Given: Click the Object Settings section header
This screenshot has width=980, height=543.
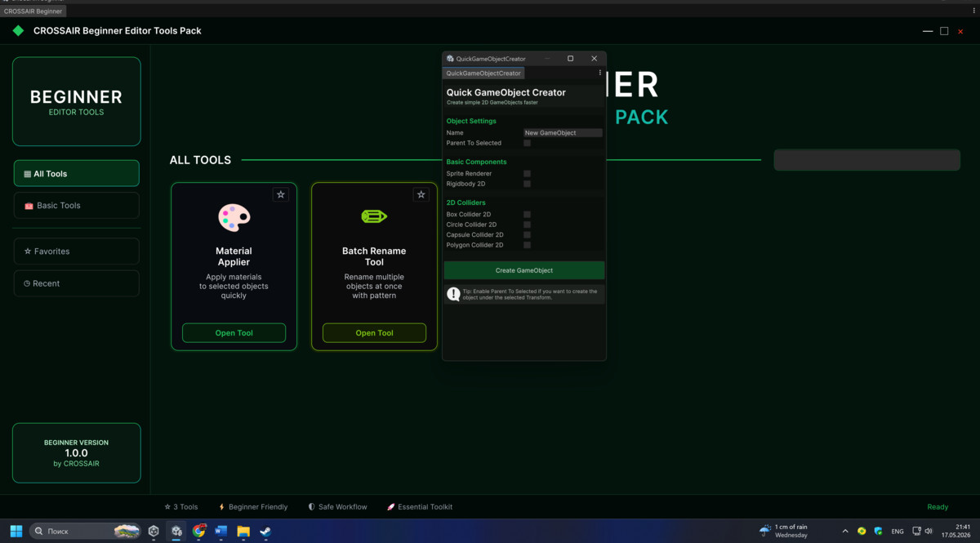Looking at the screenshot, I should click(471, 121).
